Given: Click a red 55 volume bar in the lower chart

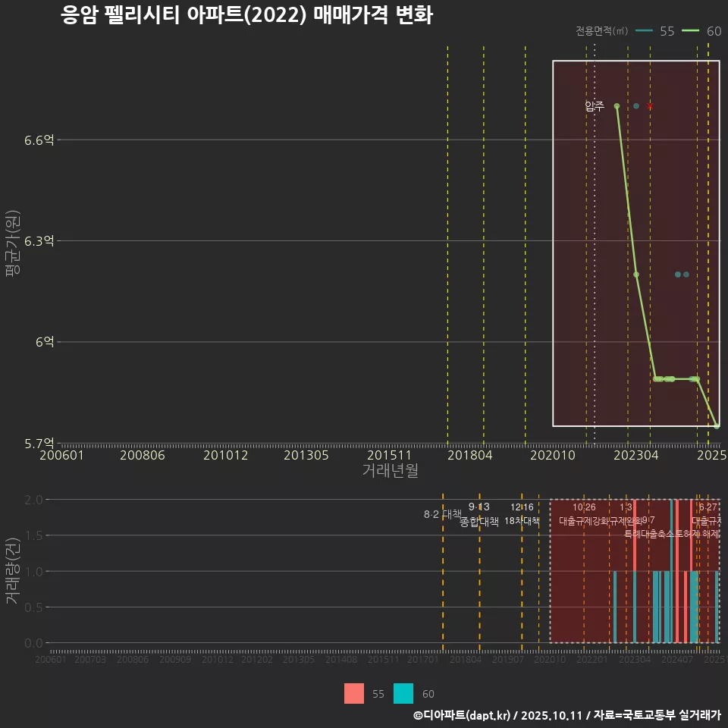Looking at the screenshot, I should 677,607.
